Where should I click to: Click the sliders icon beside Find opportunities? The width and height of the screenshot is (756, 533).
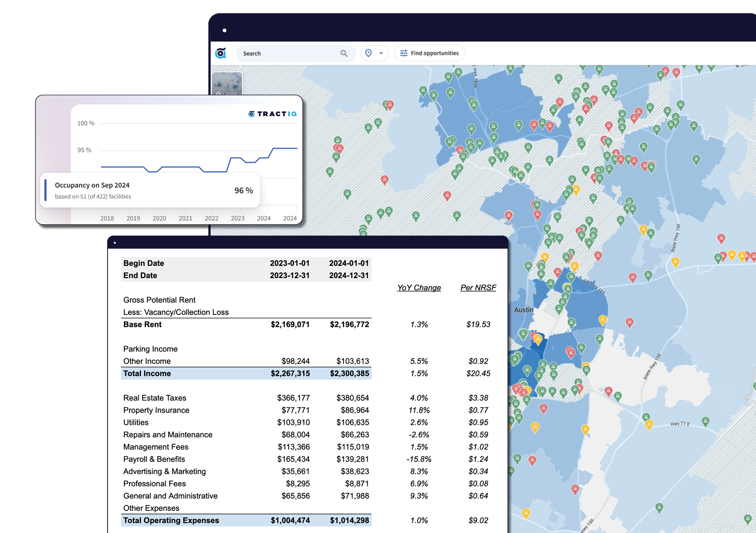404,53
